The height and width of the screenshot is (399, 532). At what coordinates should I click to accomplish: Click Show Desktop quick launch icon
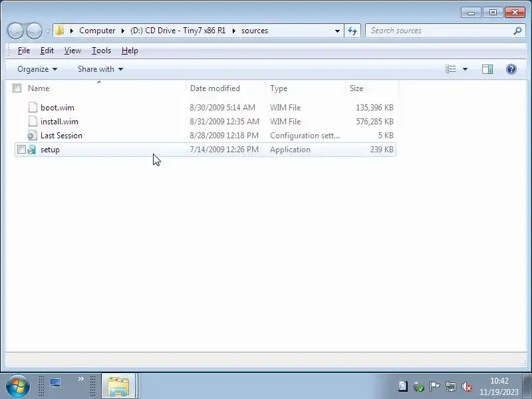[x=55, y=383]
